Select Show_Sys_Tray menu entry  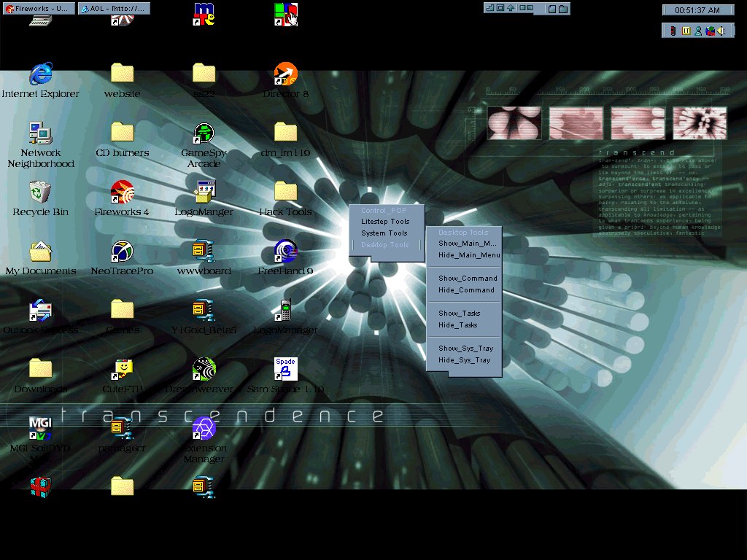tap(465, 349)
